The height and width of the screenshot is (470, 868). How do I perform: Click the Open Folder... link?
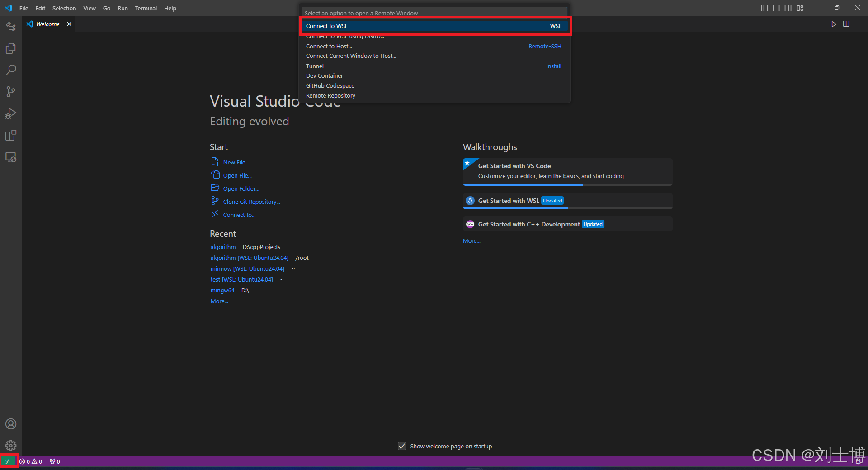pos(241,188)
